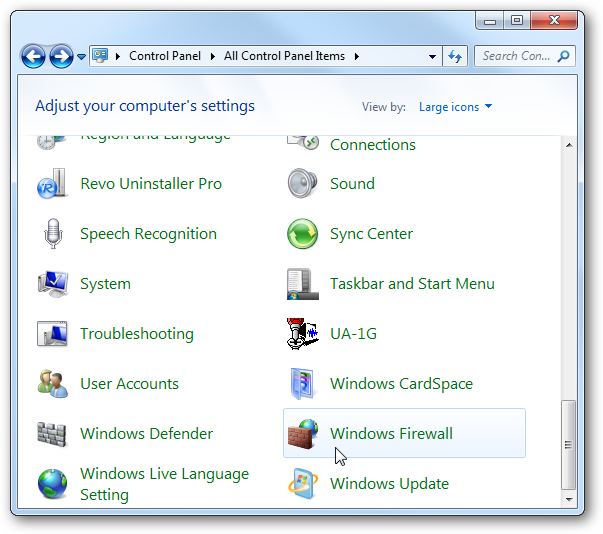Open the System link
Image resolution: width=603 pixels, height=534 pixels.
tap(105, 284)
